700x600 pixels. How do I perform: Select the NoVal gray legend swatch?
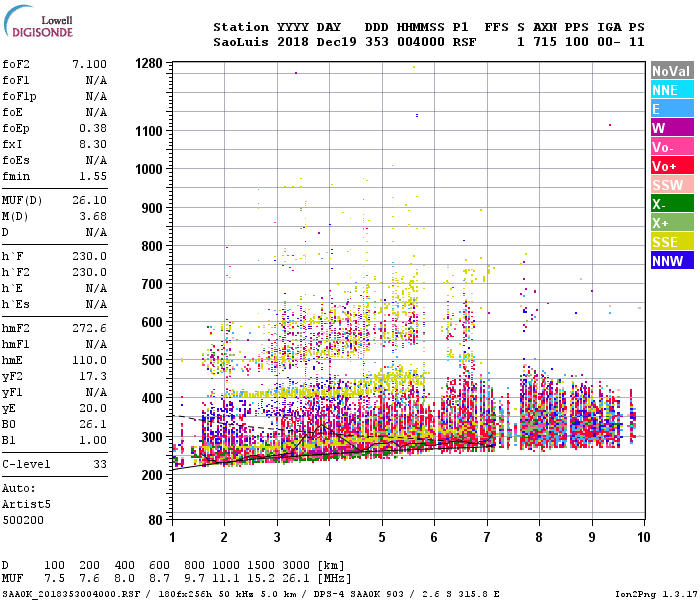(x=672, y=71)
